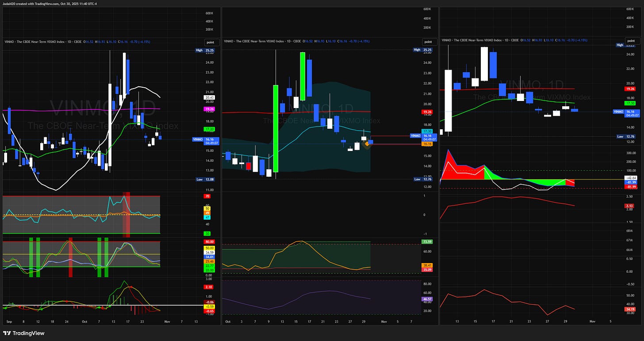This screenshot has height=341, width=644.
Task: Click the blue -81.99 value label
Action: 630,182
